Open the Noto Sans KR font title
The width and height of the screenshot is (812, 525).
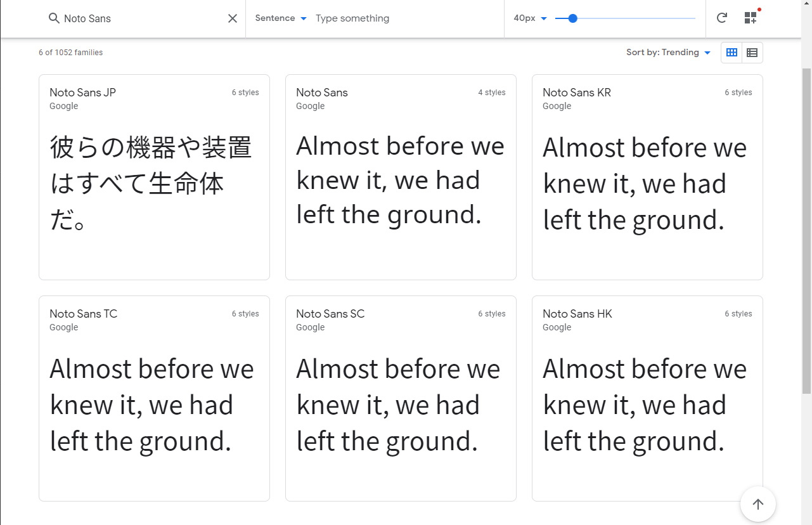coord(577,93)
